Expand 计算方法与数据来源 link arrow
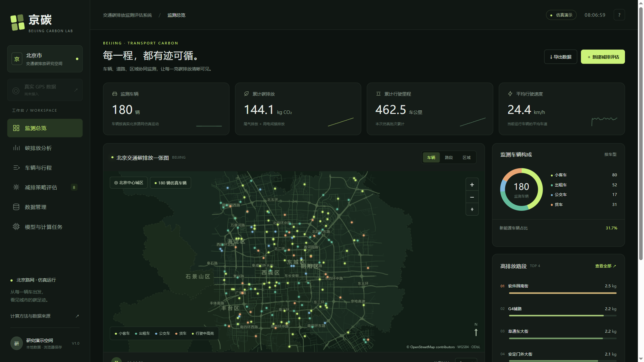Image resolution: width=644 pixels, height=362 pixels. (77, 316)
